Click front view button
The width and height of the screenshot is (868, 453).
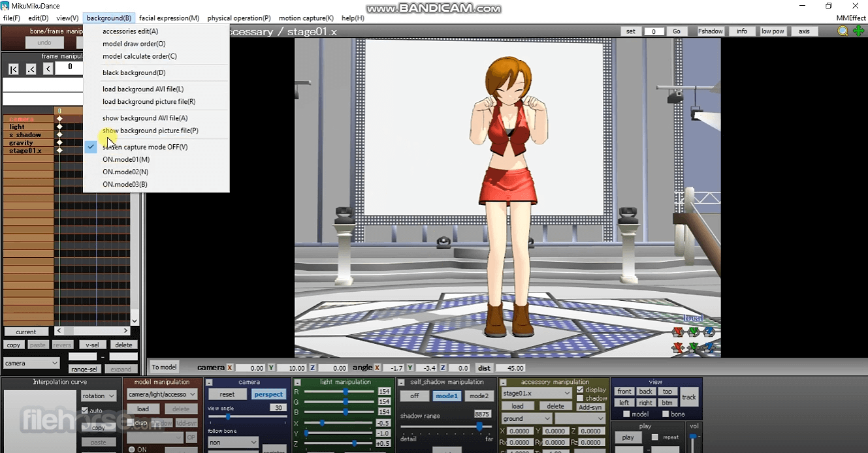(x=624, y=392)
